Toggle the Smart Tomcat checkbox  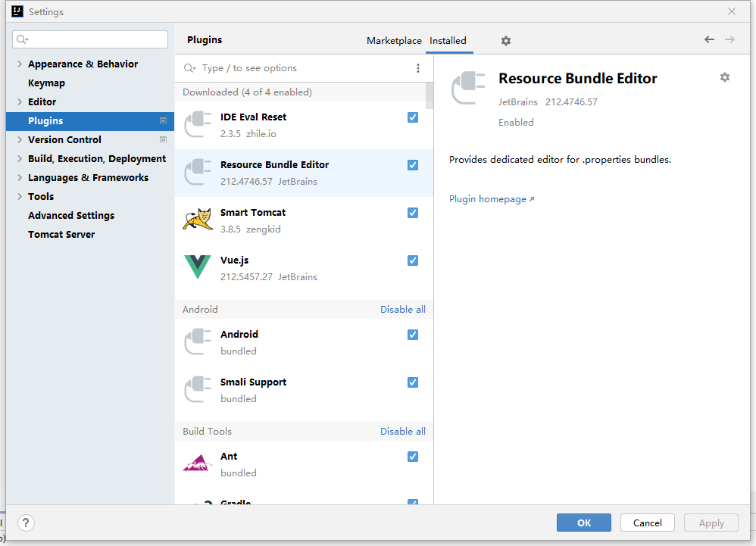point(413,213)
